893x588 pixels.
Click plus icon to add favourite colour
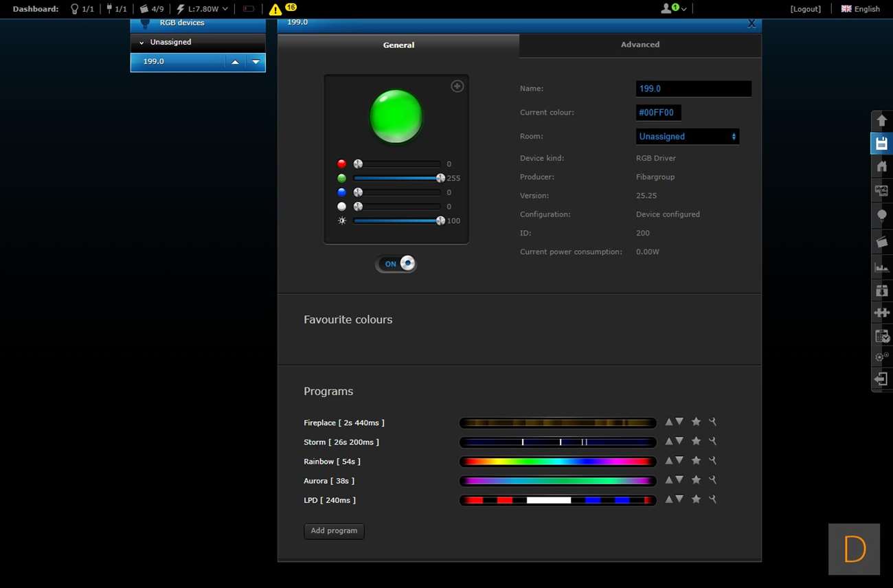point(457,86)
